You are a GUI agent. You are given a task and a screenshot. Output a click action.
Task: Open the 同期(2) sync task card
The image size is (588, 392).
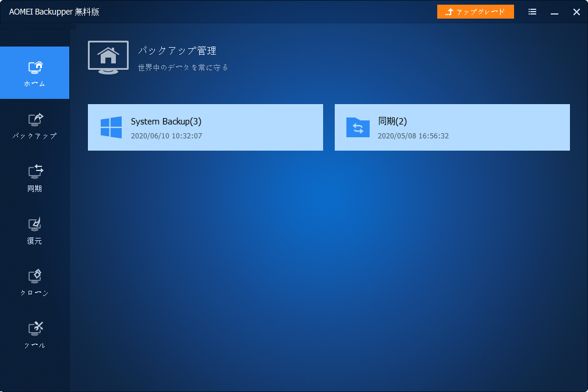[452, 127]
